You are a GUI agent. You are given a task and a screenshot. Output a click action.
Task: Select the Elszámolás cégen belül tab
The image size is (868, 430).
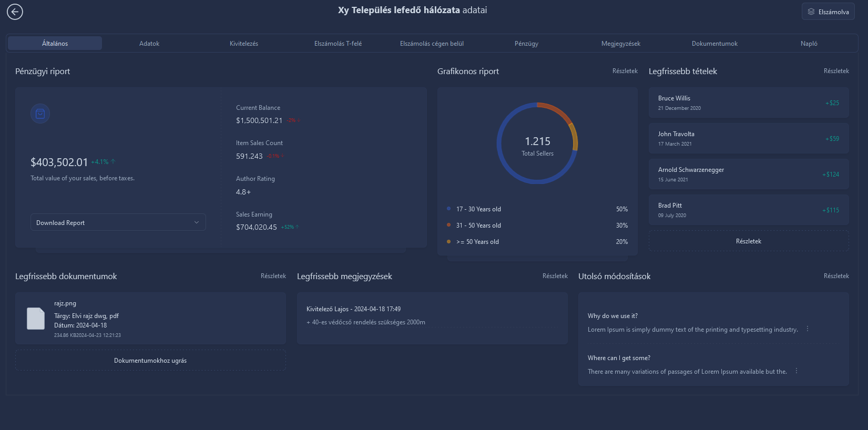(x=432, y=44)
